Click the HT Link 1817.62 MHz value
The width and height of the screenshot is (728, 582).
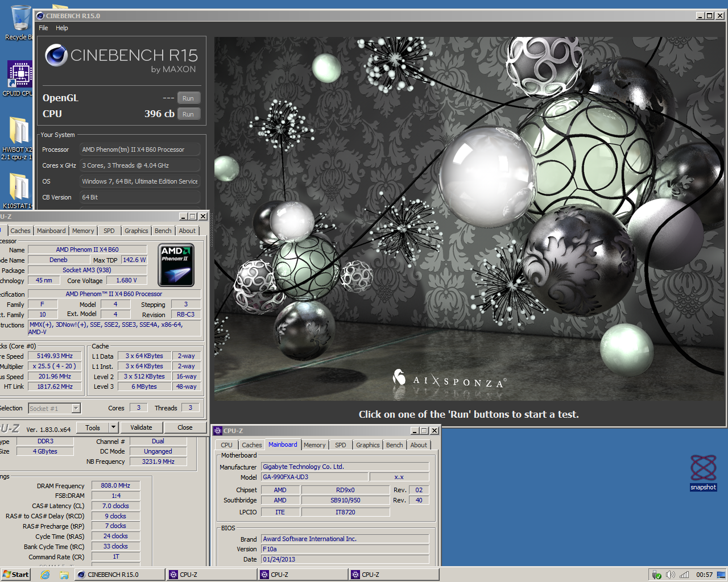55,386
